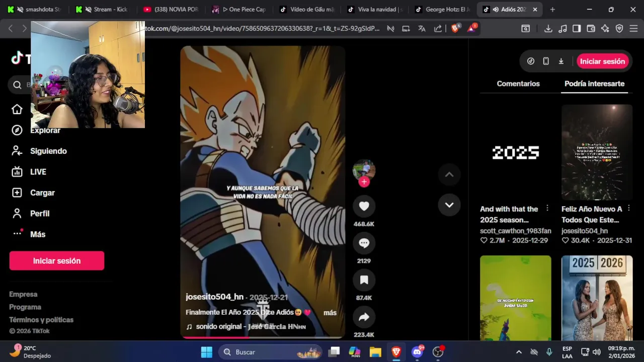
Task: Open options for 'And with that the' video
Action: 547,209
